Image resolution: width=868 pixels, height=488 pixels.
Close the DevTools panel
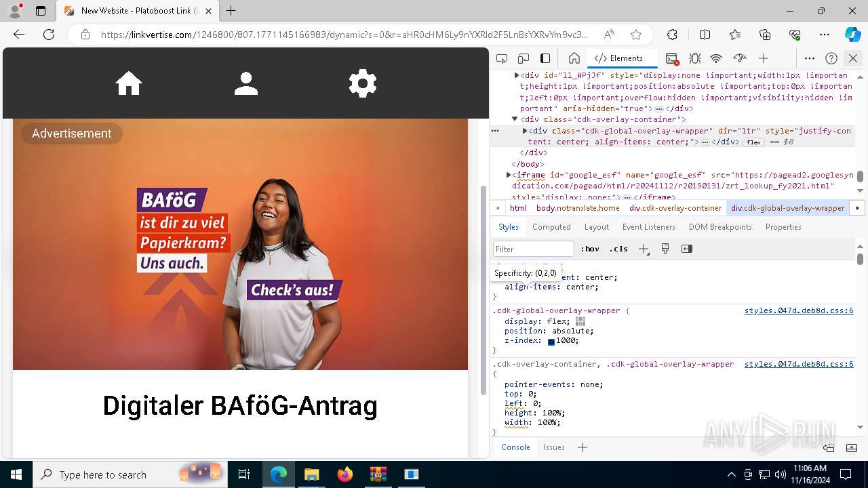(x=853, y=58)
